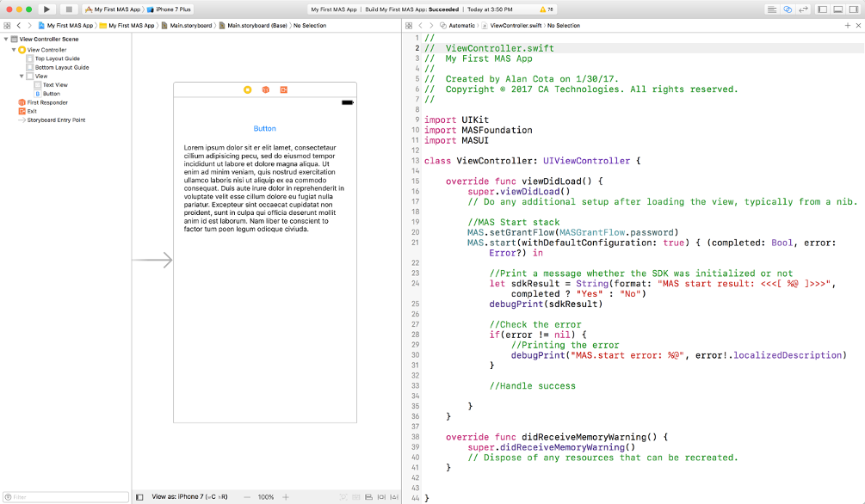This screenshot has height=504, width=865.
Task: Click the storyboard entry point arrow
Action: pos(152,260)
